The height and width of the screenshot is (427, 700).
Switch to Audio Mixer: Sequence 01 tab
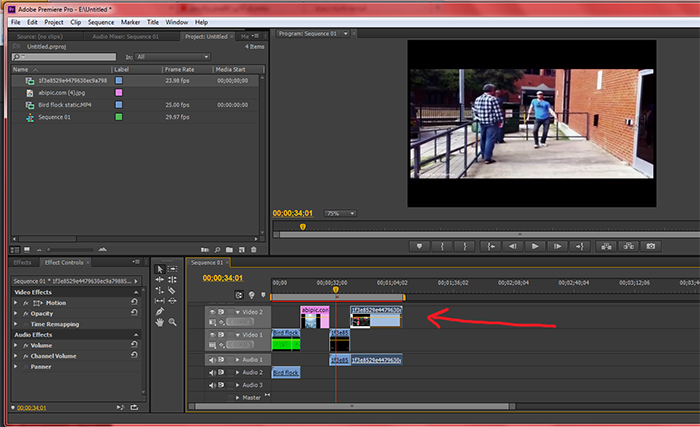[x=125, y=37]
